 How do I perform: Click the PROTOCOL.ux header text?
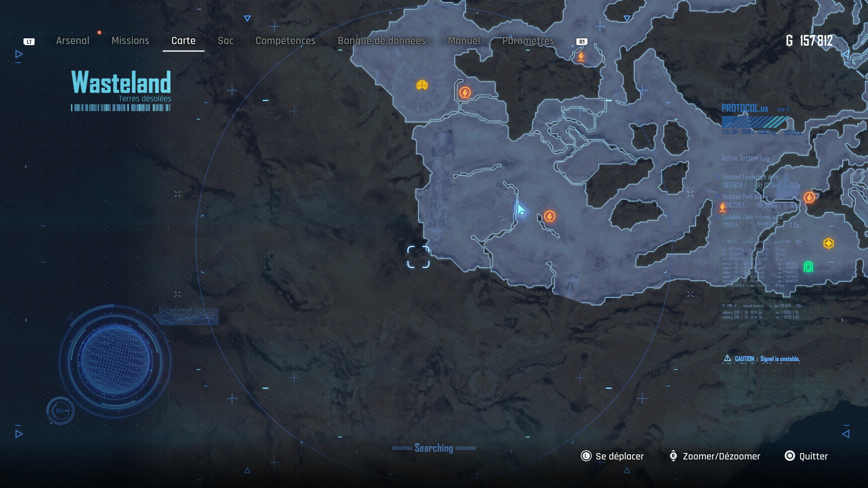pyautogui.click(x=745, y=108)
